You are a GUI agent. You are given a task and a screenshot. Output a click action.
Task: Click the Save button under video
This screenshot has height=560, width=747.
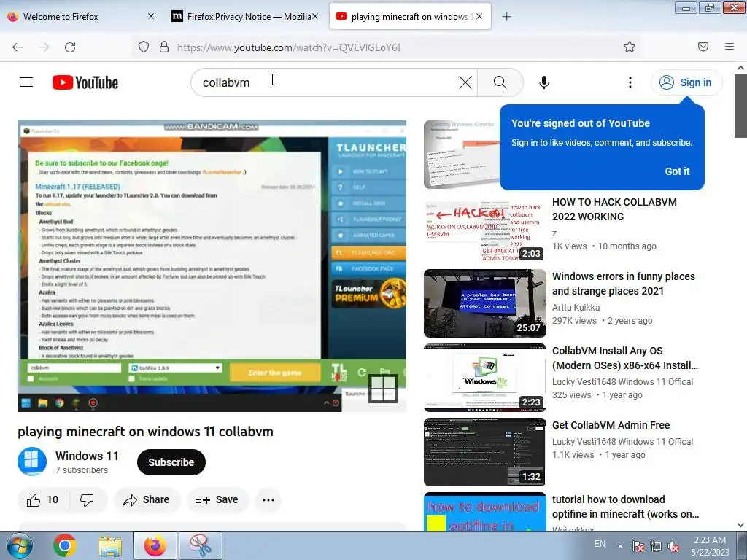coord(217,500)
